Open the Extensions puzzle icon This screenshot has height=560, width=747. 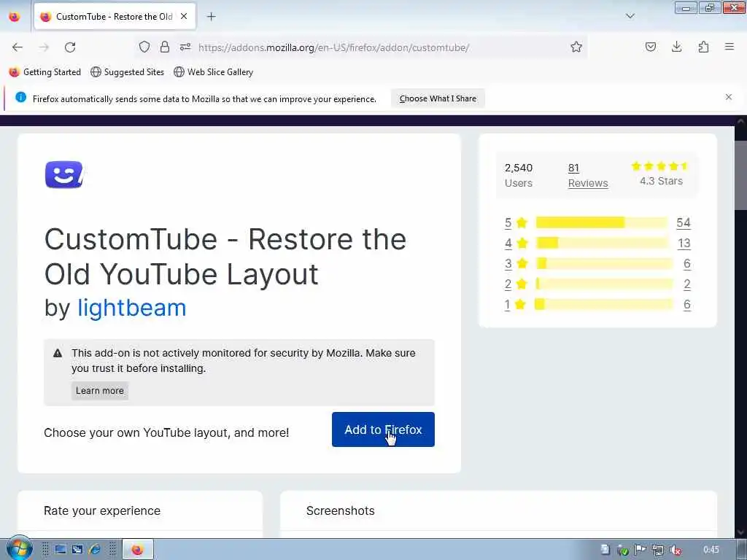(703, 47)
